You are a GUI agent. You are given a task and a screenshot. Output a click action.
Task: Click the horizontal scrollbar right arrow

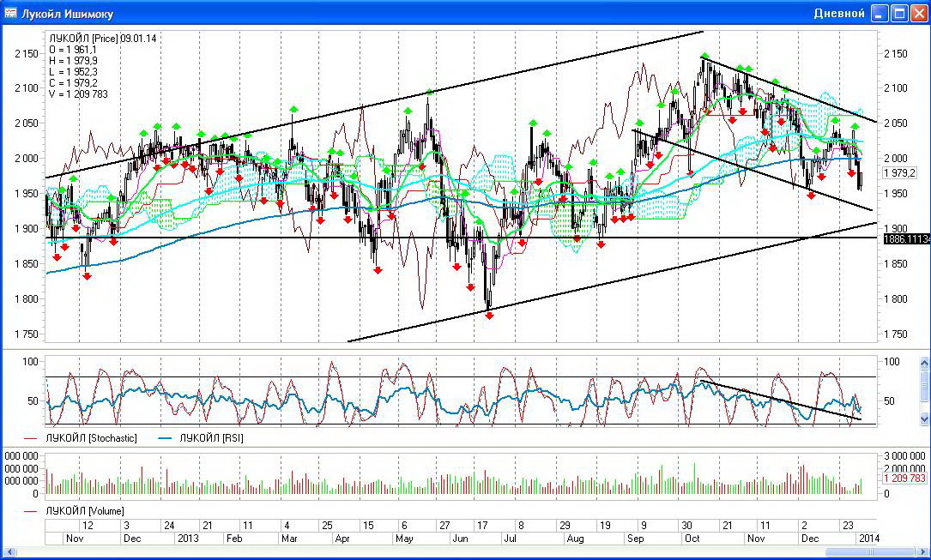click(x=922, y=551)
